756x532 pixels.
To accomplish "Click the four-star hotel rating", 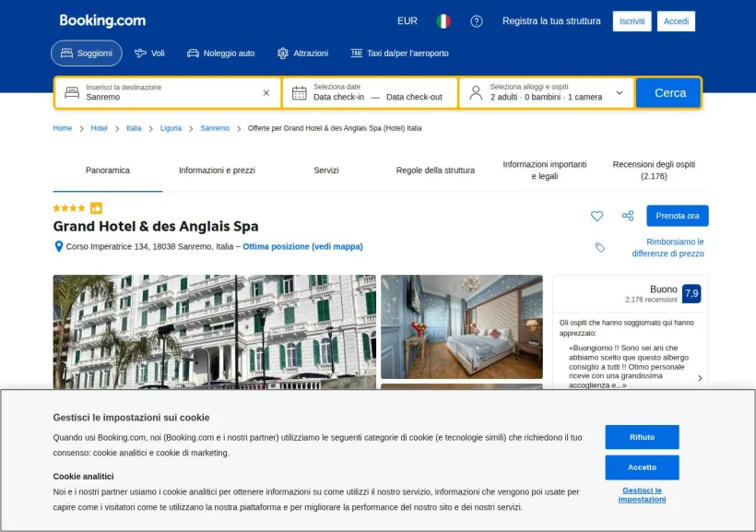I will (69, 208).
